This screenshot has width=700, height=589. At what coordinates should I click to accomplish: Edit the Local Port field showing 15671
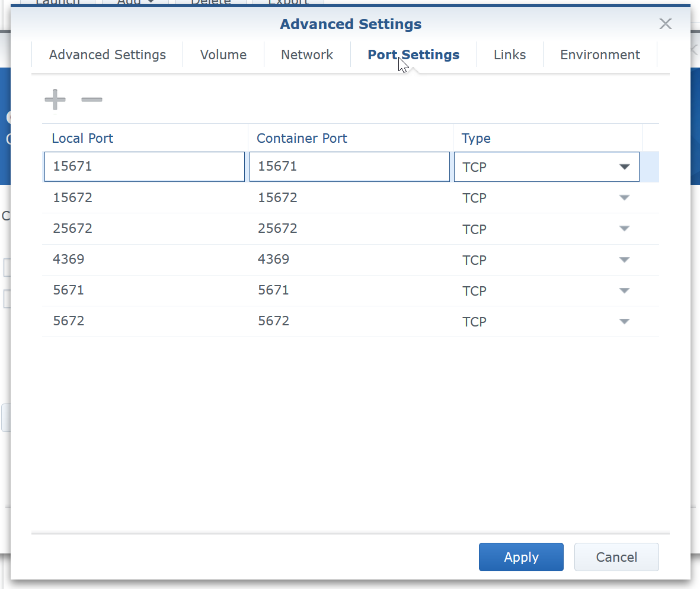click(144, 167)
